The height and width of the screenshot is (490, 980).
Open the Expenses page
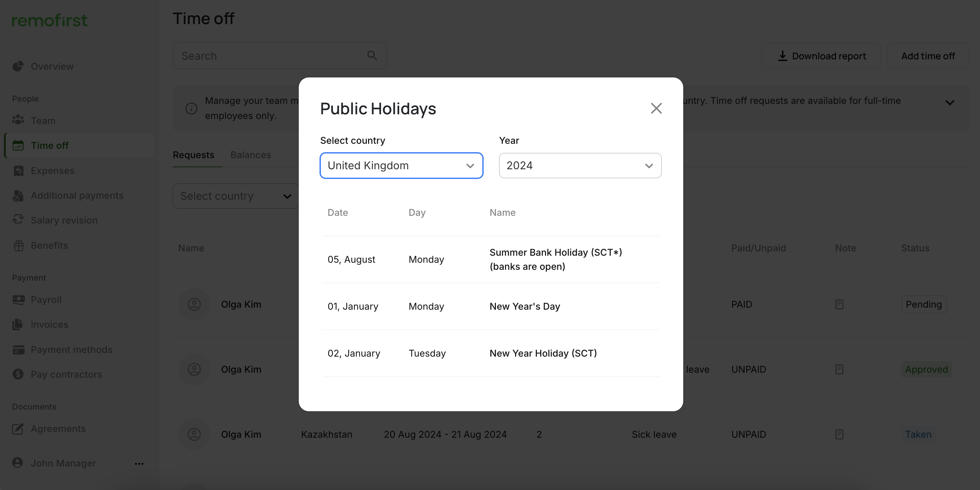53,171
